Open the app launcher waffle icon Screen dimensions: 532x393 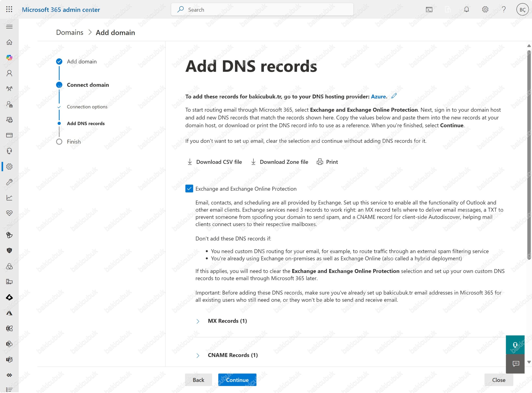(x=9, y=10)
